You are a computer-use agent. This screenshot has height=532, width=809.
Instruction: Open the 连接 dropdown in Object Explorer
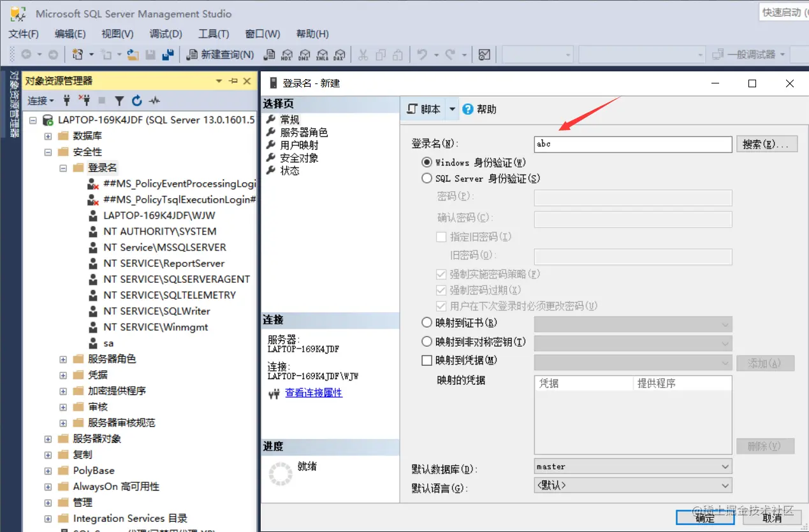(x=40, y=101)
